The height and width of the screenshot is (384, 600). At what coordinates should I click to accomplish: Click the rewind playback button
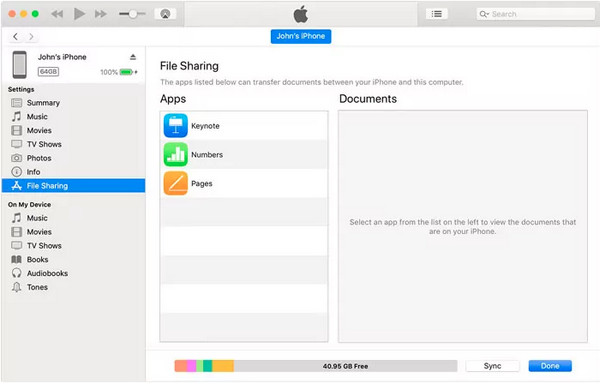57,14
